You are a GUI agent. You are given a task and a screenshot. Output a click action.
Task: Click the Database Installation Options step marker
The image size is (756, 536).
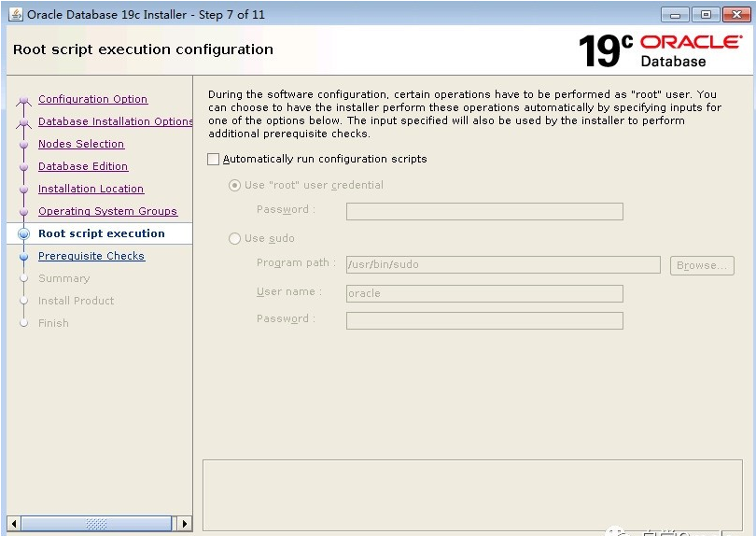point(23,122)
